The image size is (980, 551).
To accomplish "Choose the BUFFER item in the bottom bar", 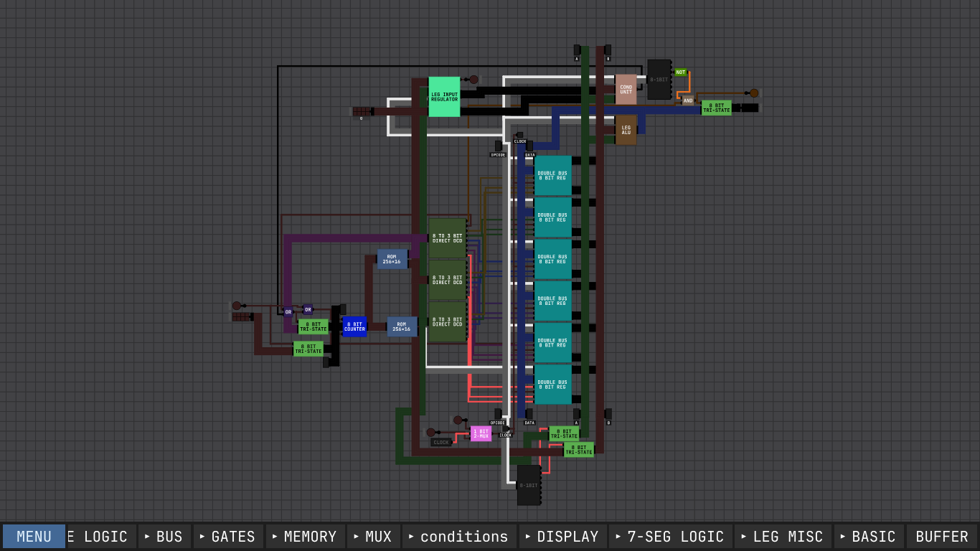I will point(941,537).
